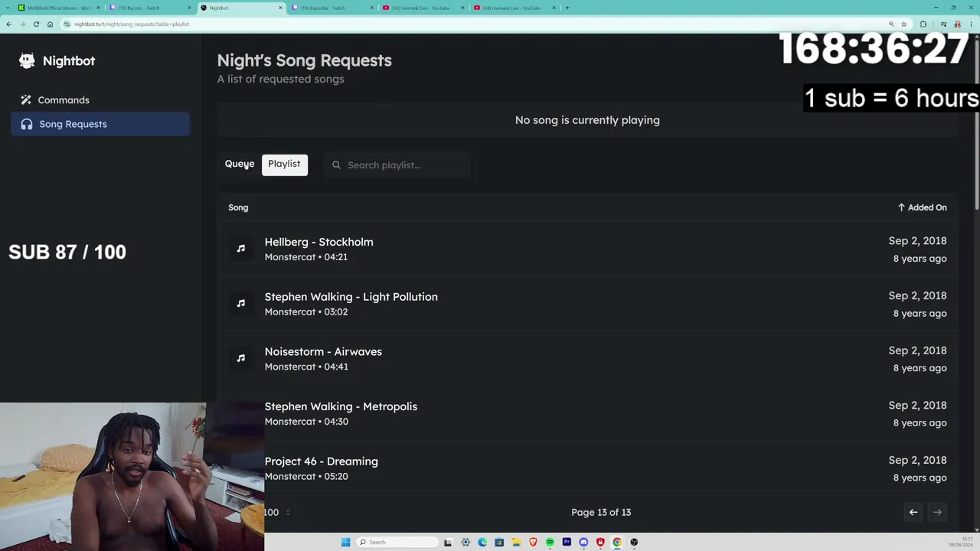Click the Project 46 - Dreaming title

[322, 461]
